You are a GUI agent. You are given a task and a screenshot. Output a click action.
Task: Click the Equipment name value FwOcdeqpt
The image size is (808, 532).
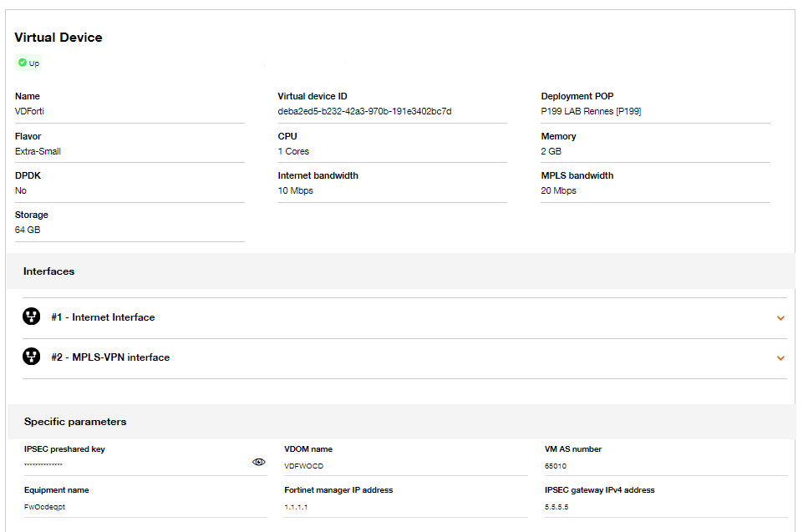click(x=44, y=507)
